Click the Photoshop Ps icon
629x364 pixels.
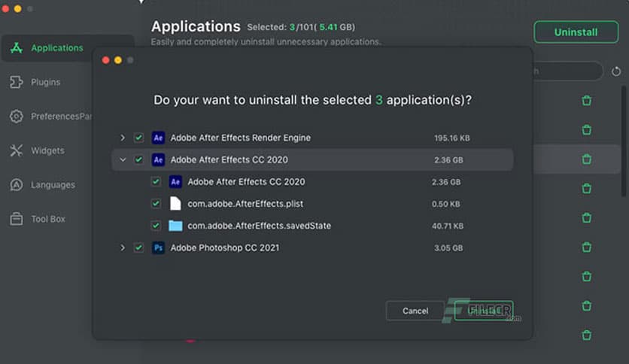point(158,247)
